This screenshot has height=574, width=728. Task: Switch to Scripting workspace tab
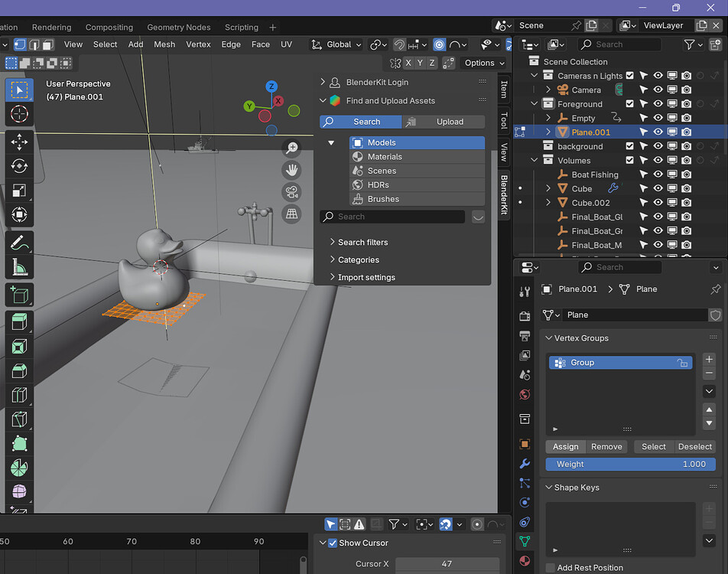point(242,28)
